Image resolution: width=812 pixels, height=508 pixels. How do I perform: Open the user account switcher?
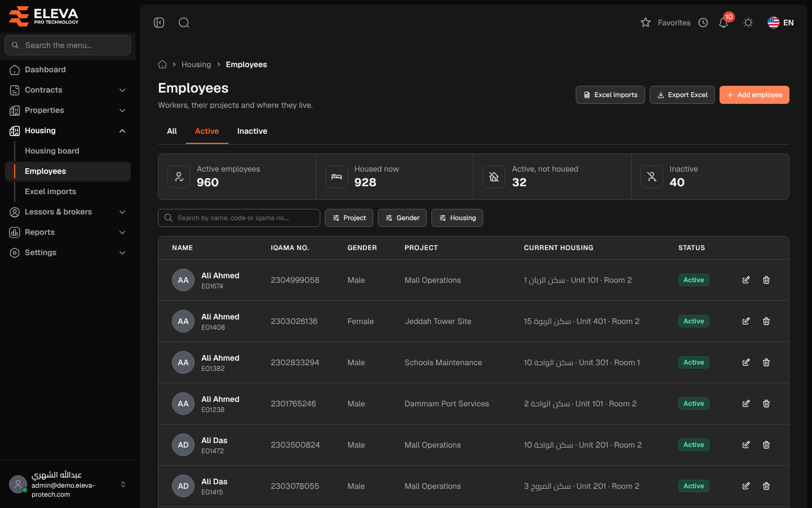68,484
